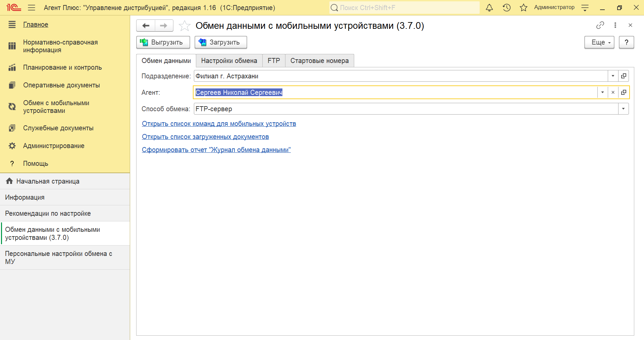Copy link to this form icon
Screen dimensions: 644x340
click(x=600, y=25)
